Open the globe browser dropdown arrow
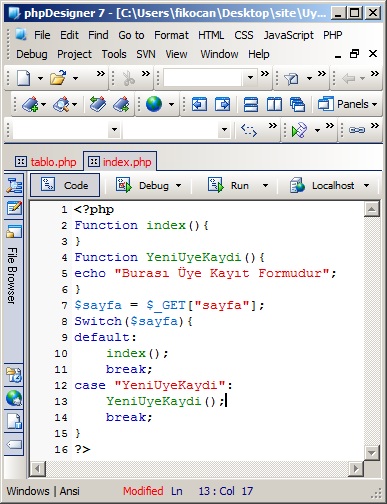 pyautogui.click(x=171, y=105)
